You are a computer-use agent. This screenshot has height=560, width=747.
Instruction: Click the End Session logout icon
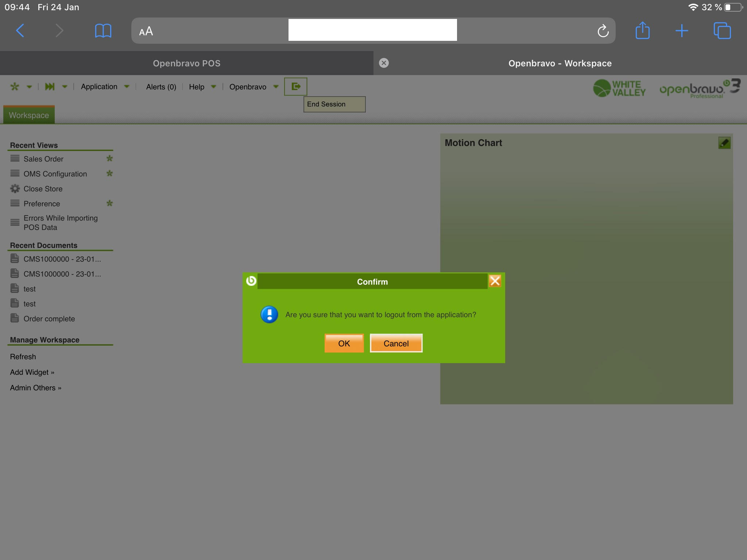point(295,86)
